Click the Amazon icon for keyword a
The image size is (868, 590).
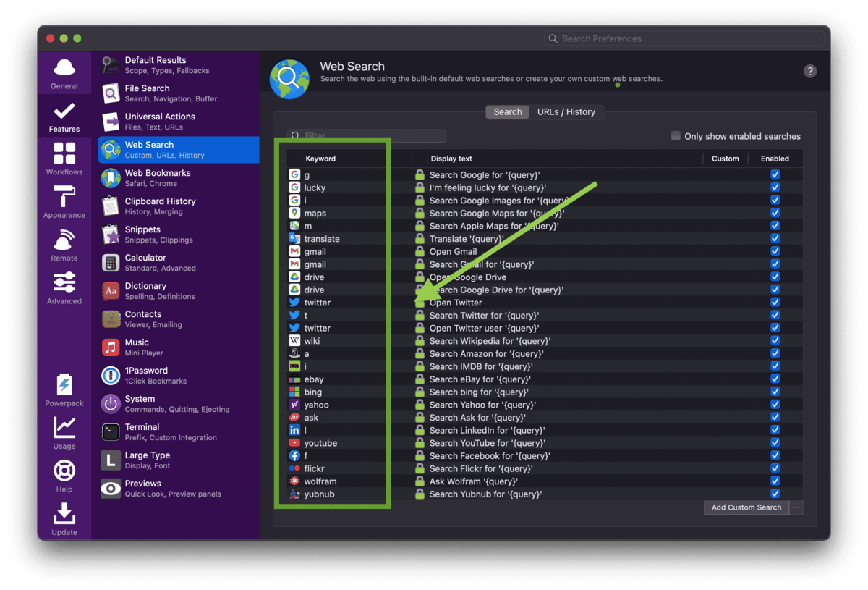(x=294, y=353)
